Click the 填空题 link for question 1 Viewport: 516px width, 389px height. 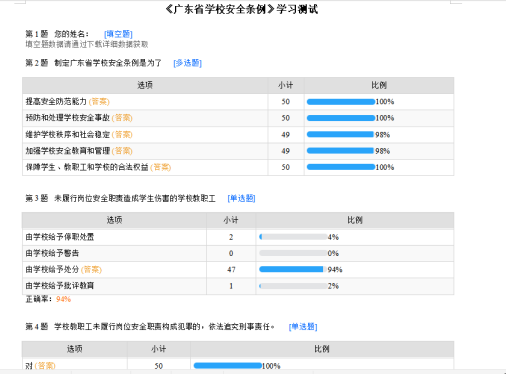118,34
